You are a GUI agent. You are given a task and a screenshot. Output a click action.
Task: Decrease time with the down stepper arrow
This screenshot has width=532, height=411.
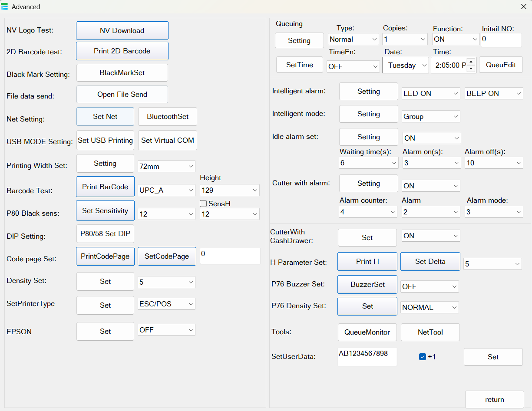(471, 68)
